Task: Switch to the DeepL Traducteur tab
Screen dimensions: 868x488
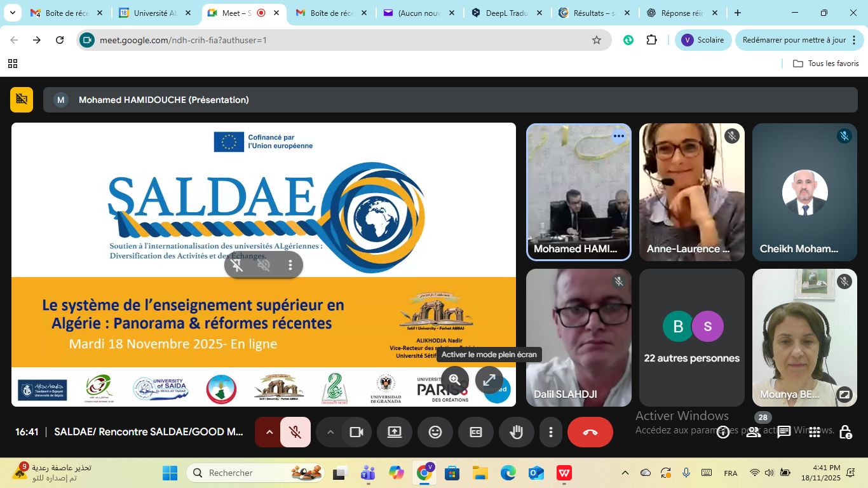Action: tap(506, 13)
